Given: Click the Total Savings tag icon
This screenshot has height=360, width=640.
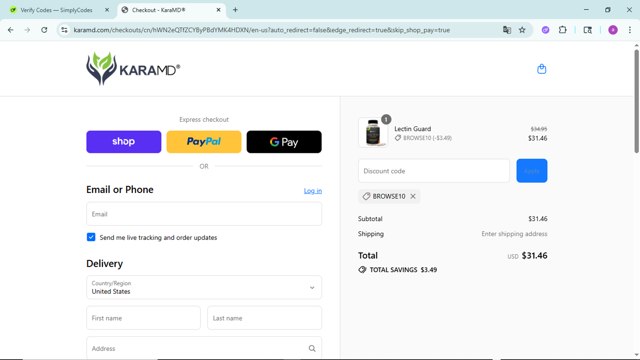Looking at the screenshot, I should (362, 270).
